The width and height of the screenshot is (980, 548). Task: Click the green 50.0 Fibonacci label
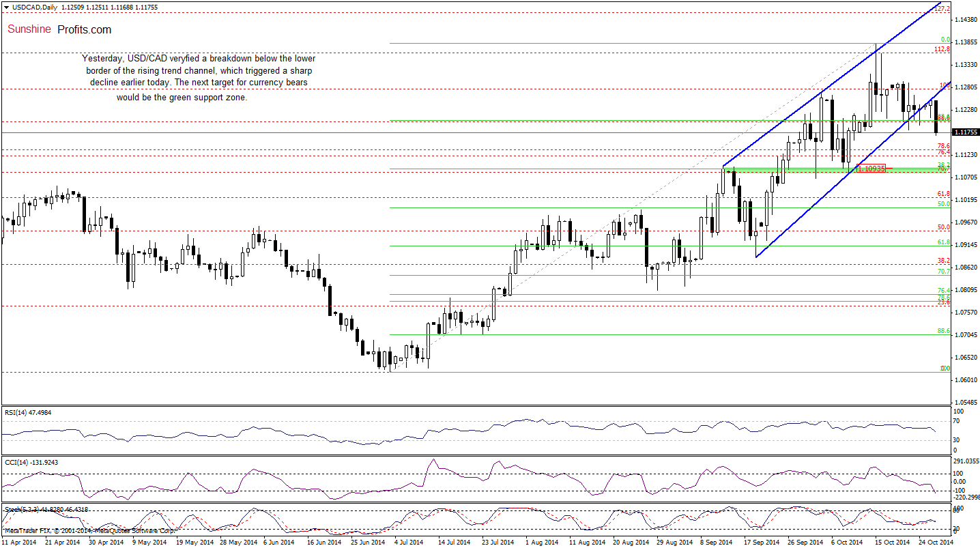pyautogui.click(x=944, y=204)
